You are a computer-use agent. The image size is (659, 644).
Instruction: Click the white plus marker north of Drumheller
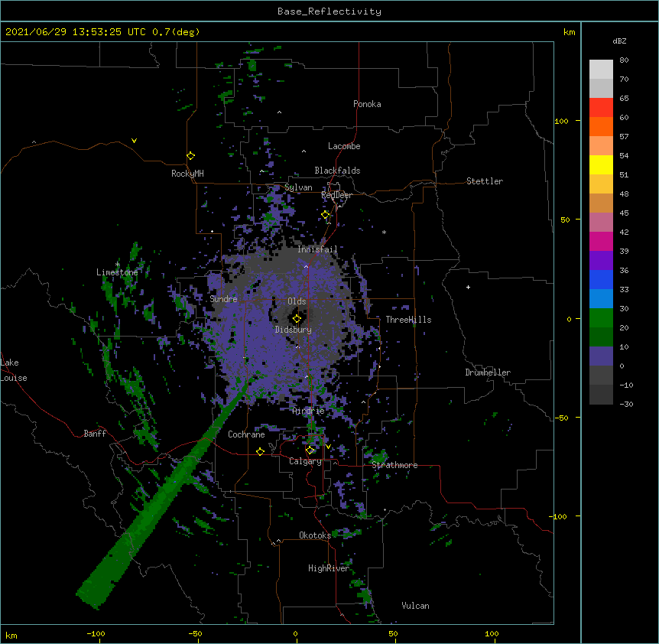pyautogui.click(x=468, y=287)
